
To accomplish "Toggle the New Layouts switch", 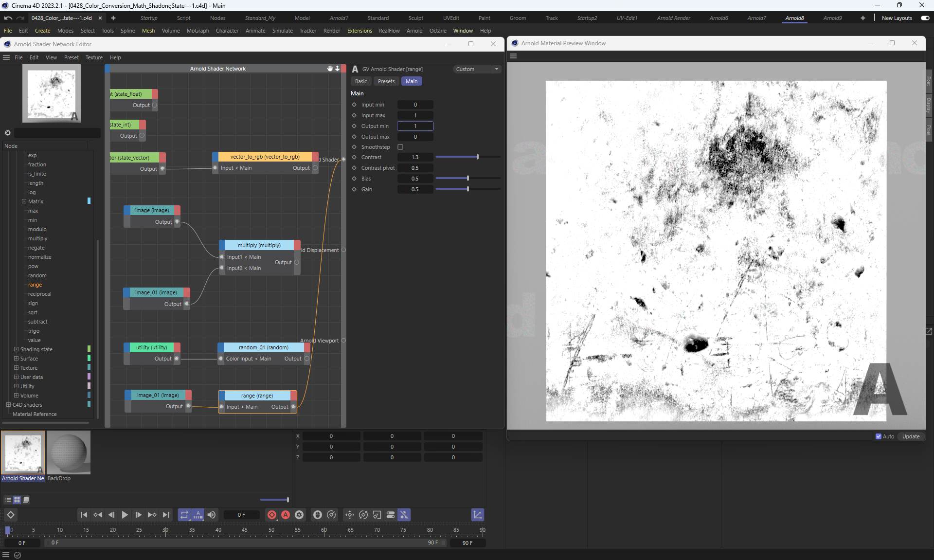I will coord(925,18).
